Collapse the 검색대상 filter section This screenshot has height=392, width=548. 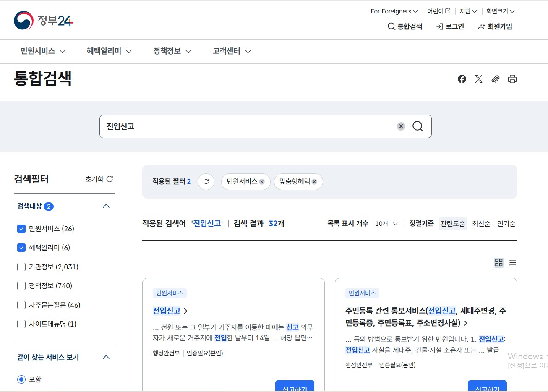[x=106, y=206]
